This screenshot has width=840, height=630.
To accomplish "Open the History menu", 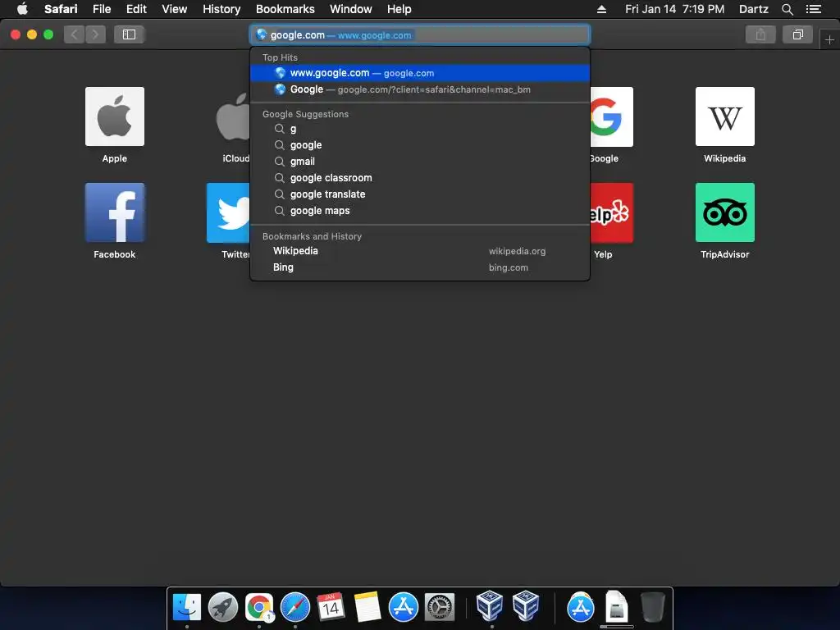I will click(x=221, y=9).
